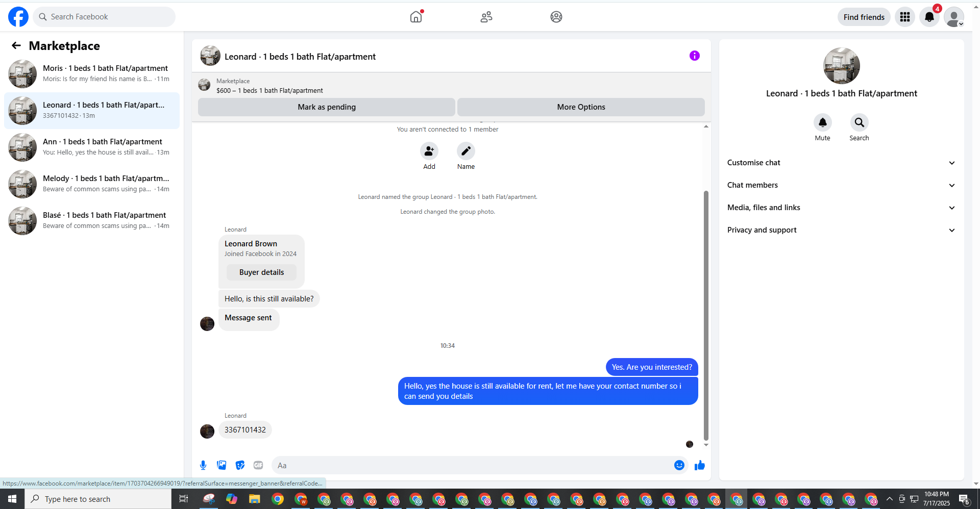Screen dimensions: 980x509
Task: Focus the Aa message input box
Action: [473, 465]
